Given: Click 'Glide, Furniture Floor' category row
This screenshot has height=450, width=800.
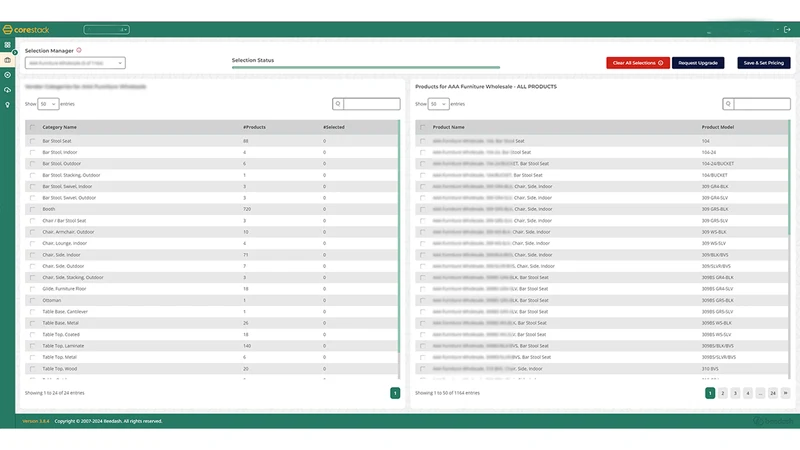Looking at the screenshot, I should 211,289.
